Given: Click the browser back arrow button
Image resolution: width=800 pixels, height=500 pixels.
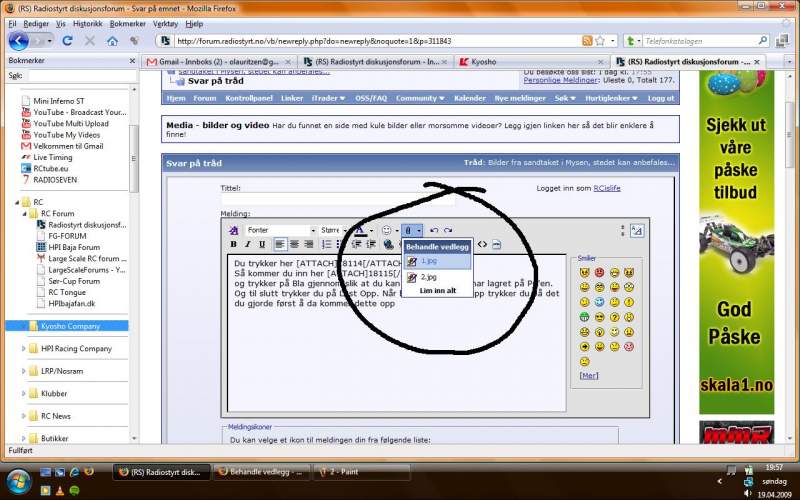Looking at the screenshot, I should coord(18,41).
